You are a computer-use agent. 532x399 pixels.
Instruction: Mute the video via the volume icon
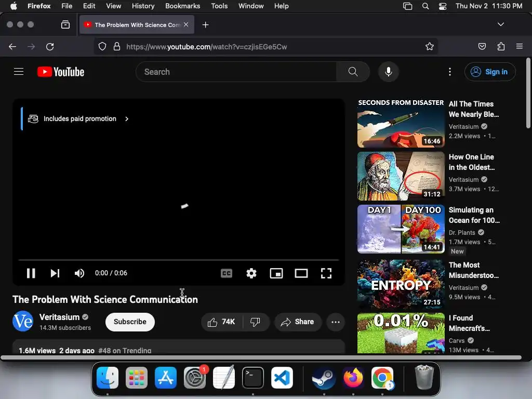coord(79,273)
